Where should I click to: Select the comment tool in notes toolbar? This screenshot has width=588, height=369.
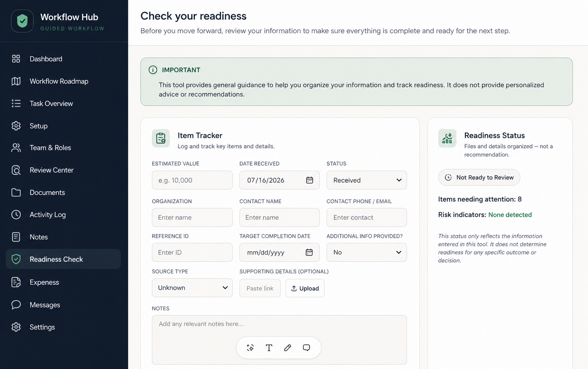[x=306, y=348]
